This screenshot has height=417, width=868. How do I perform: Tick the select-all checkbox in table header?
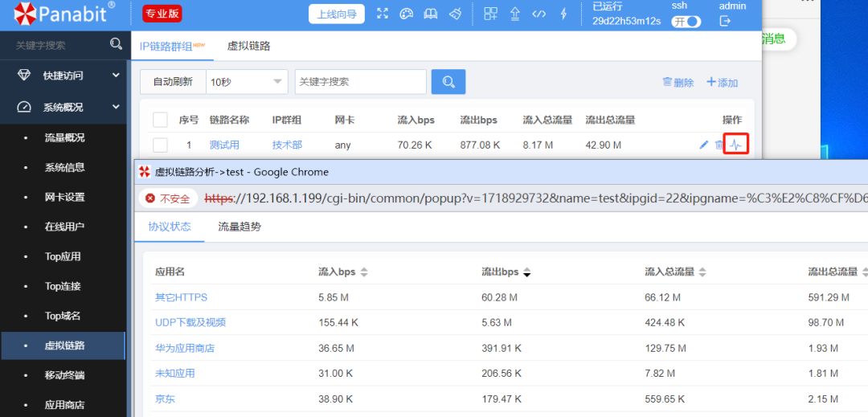click(x=160, y=120)
